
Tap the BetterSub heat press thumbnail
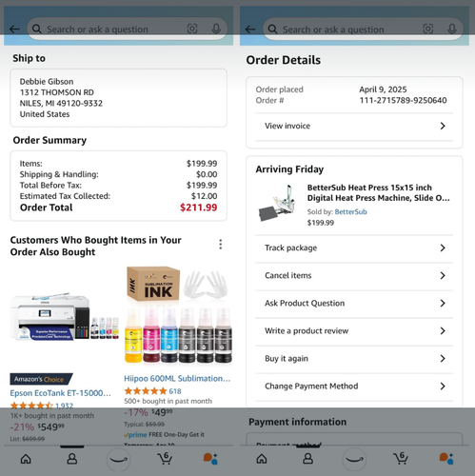278,204
